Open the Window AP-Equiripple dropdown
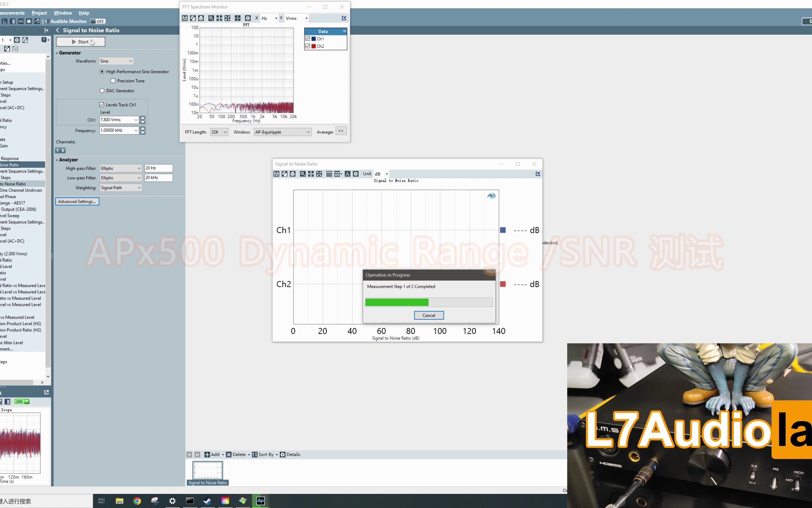This screenshot has width=812, height=508. (282, 132)
